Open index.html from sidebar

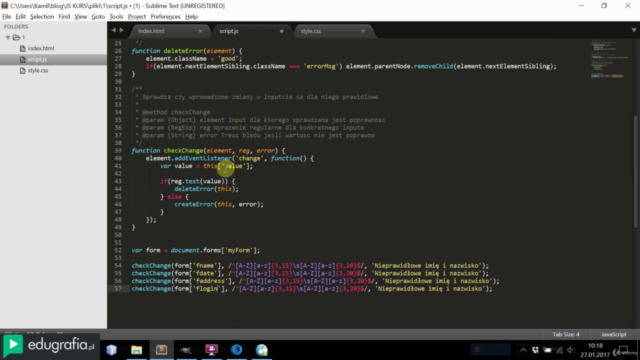coord(41,48)
